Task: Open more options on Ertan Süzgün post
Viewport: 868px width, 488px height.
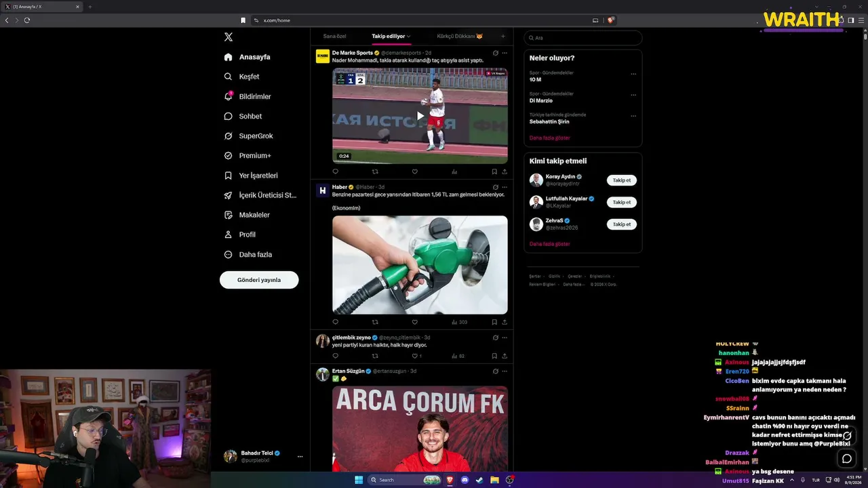Action: [505, 371]
